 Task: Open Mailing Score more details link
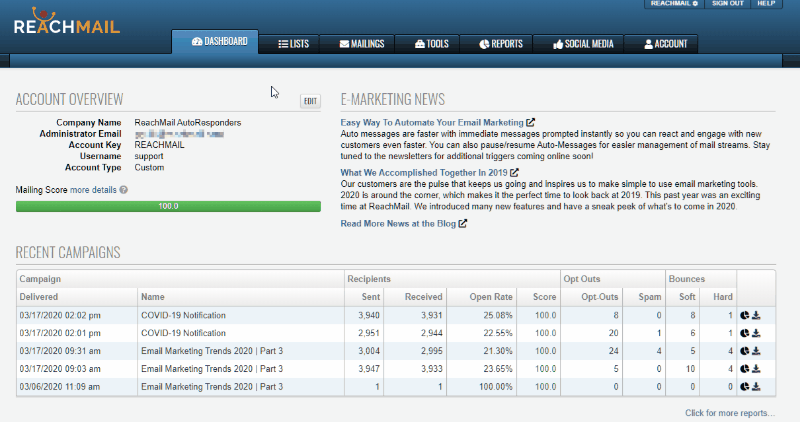click(93, 190)
